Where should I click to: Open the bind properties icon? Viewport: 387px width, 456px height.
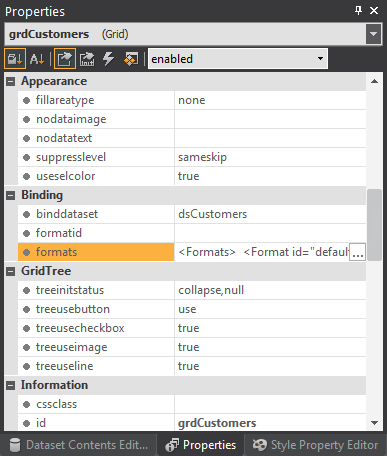[87, 59]
